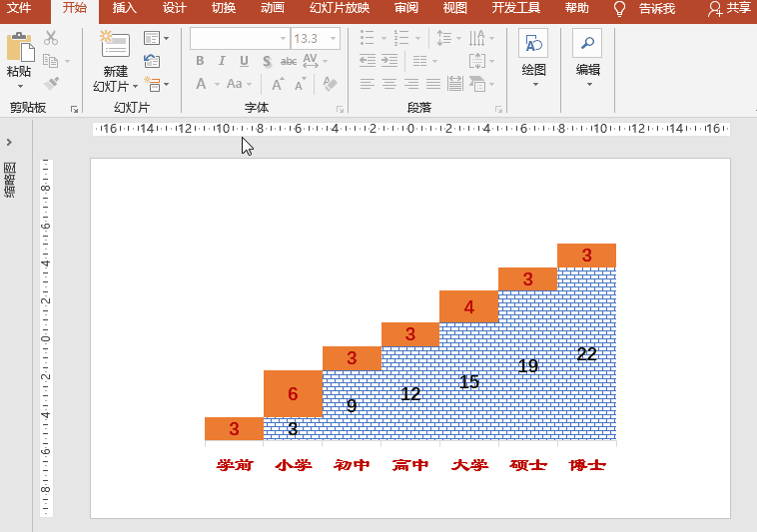
Task: Expand the thumbnails pane chevron
Action: point(9,143)
